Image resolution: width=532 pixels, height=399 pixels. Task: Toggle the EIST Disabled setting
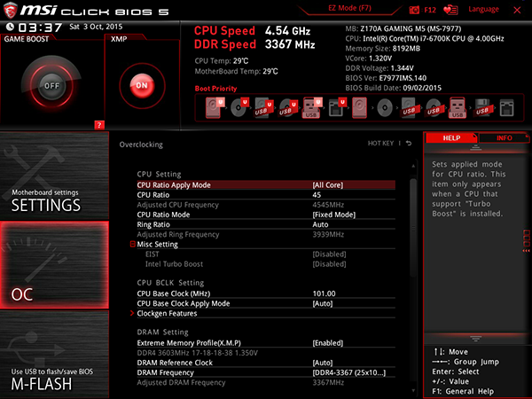(x=329, y=254)
